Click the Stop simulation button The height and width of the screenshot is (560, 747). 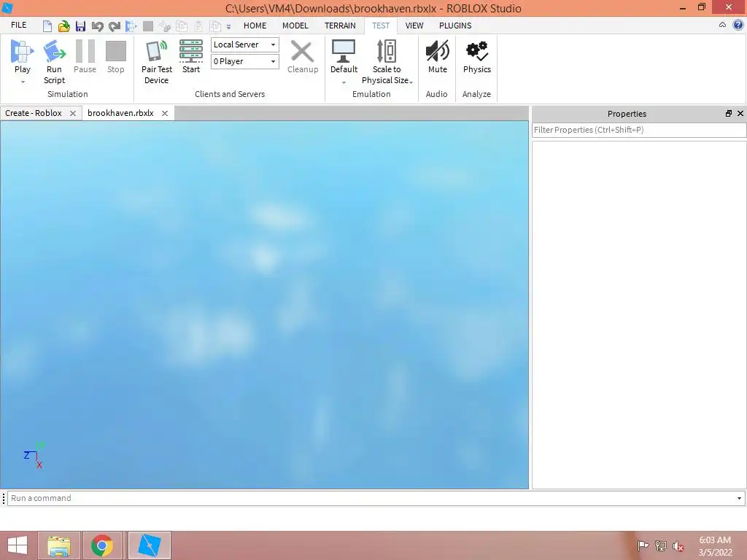click(116, 56)
